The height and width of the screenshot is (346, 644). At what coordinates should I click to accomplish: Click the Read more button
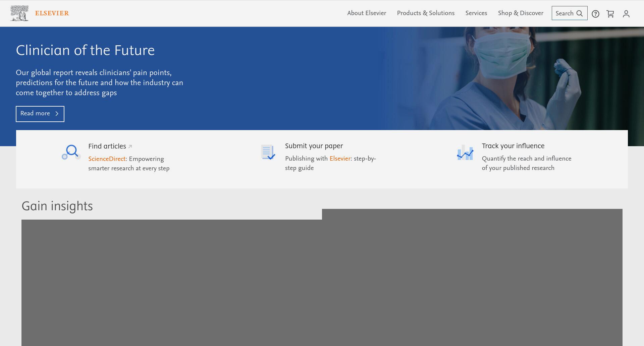click(x=40, y=114)
